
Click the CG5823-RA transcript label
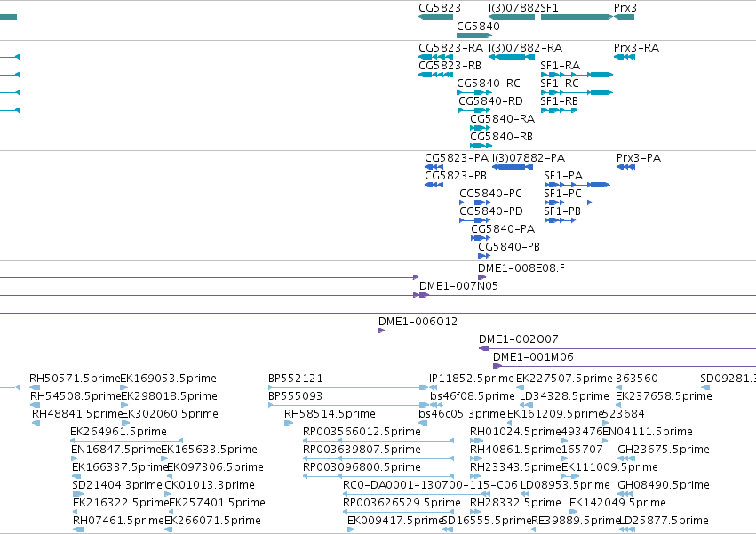[x=450, y=48]
